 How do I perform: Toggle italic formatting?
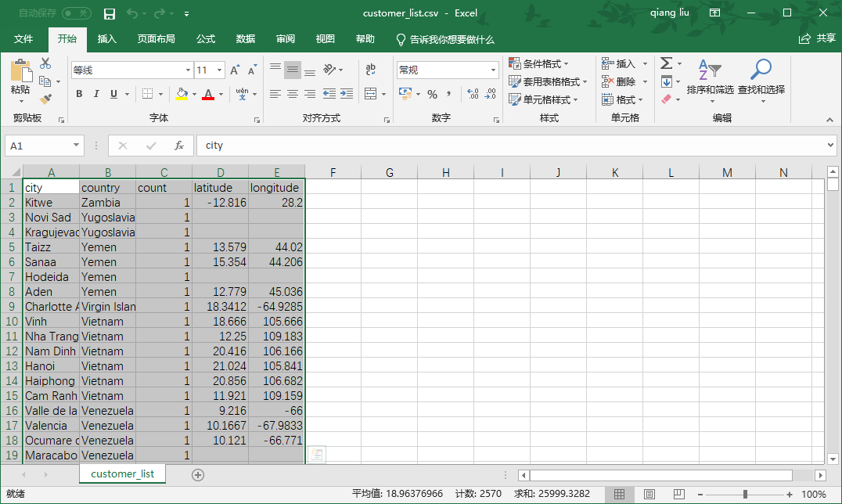tap(96, 94)
